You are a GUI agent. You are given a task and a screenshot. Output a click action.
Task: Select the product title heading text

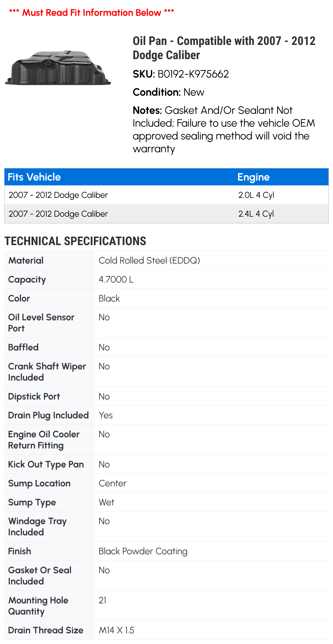(224, 48)
